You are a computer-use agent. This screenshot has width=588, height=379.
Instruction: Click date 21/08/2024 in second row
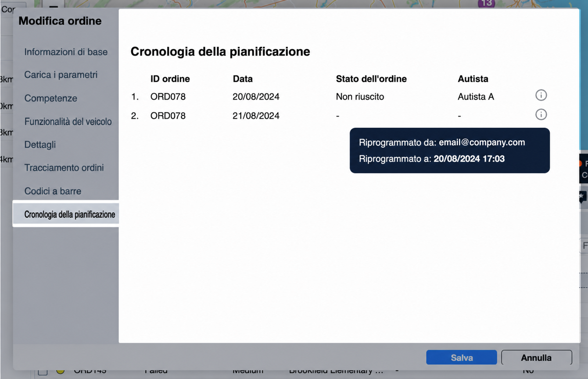point(256,116)
